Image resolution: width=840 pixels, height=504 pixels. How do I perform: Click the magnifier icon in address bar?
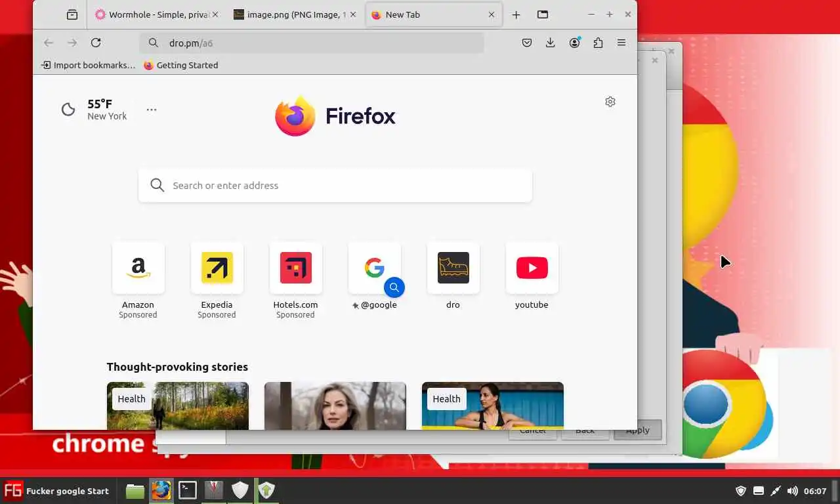(154, 43)
